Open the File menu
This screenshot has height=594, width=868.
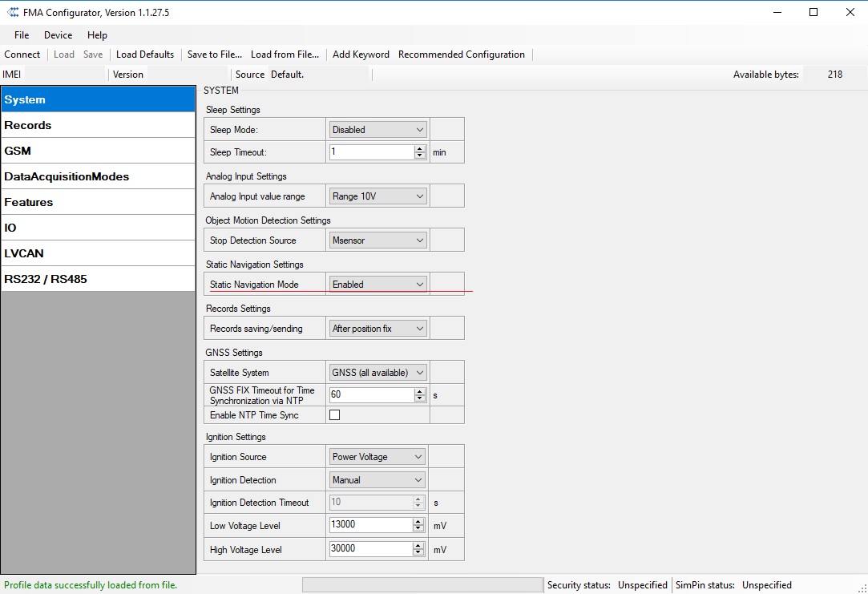(x=22, y=35)
